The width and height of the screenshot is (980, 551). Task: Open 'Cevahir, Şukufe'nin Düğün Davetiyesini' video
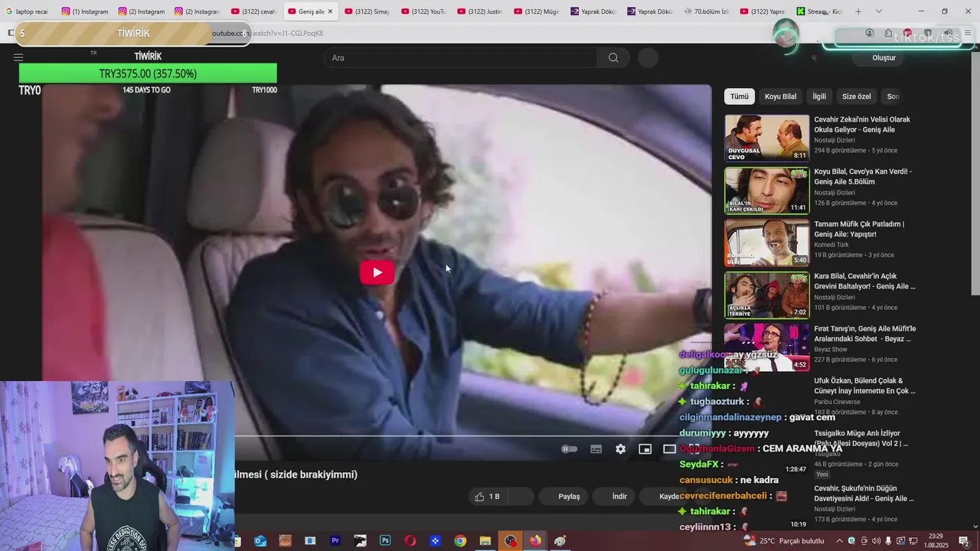pyautogui.click(x=864, y=494)
